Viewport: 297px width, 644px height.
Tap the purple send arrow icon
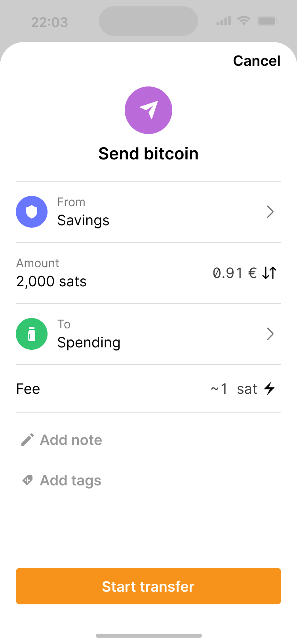[148, 110]
